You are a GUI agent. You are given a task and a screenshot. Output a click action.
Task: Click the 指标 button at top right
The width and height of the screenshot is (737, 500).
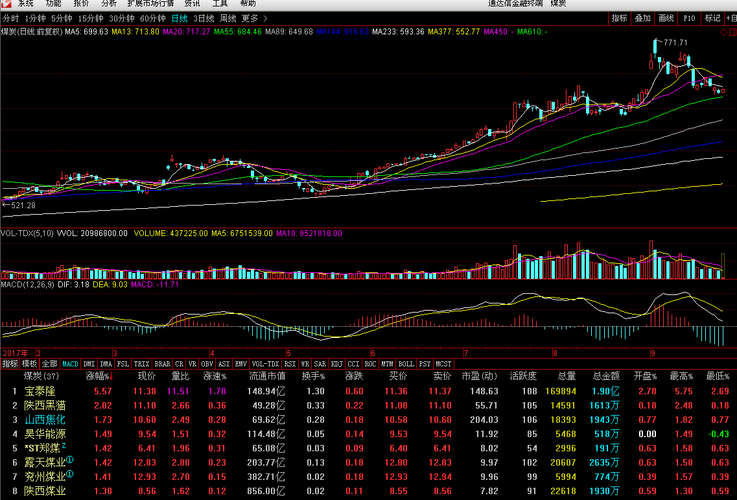pyautogui.click(x=619, y=18)
